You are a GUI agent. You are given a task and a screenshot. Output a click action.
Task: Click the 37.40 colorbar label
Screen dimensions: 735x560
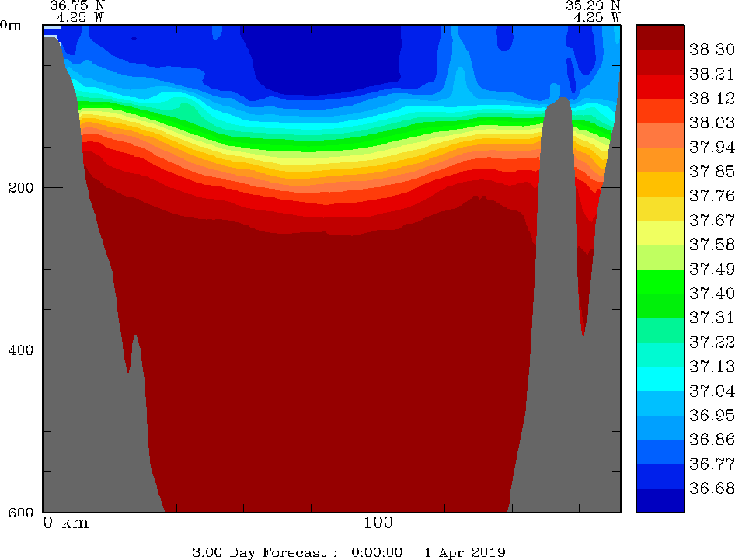click(712, 294)
